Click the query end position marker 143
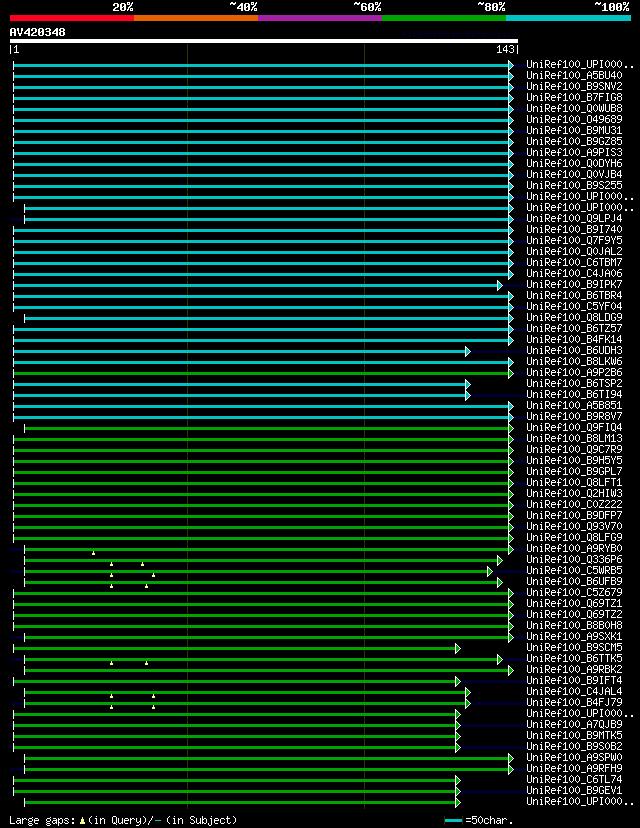640x828 pixels. [507, 50]
